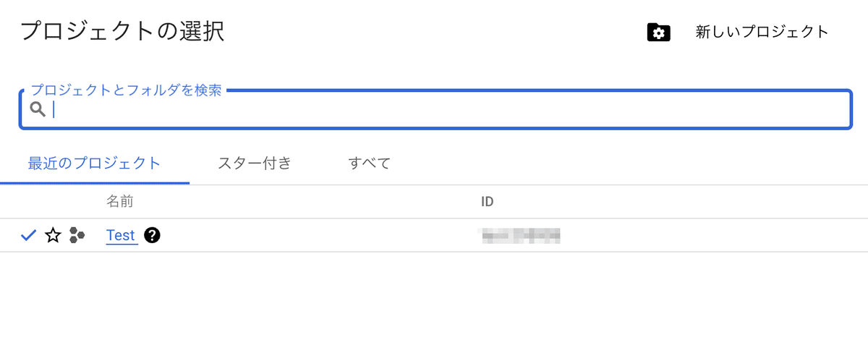This screenshot has height=356, width=868.
Task: Switch to the スター付き tab
Action: click(255, 163)
